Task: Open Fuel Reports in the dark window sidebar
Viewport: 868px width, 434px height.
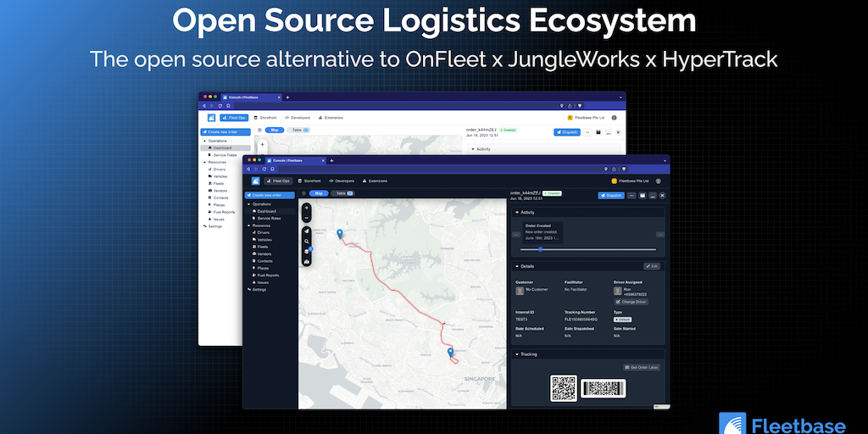Action: 269,275
